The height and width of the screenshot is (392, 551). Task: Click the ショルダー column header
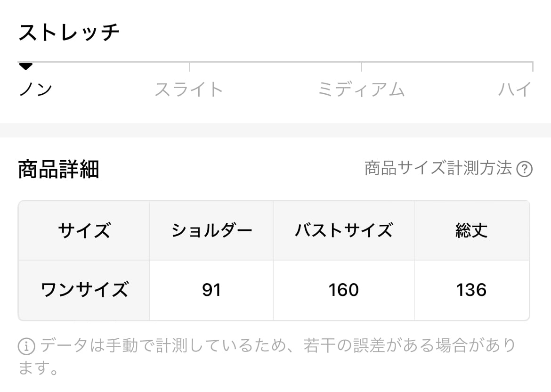pos(211,231)
